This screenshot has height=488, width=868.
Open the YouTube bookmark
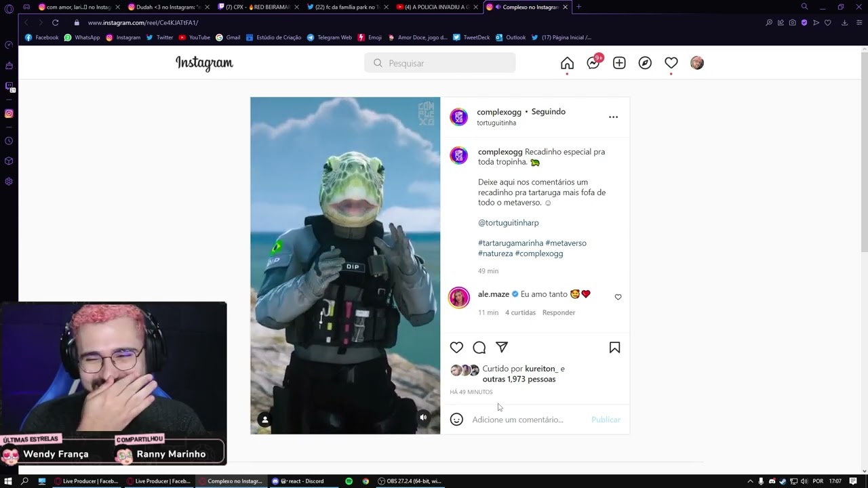194,37
